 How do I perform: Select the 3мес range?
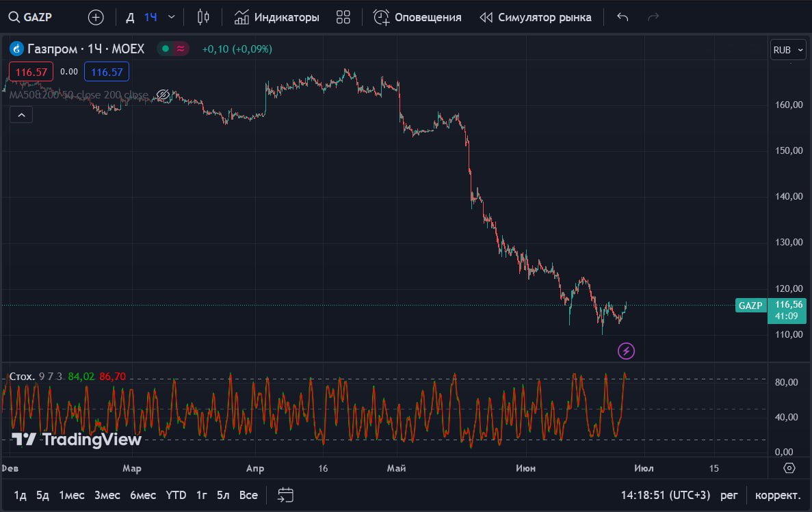[x=107, y=496]
